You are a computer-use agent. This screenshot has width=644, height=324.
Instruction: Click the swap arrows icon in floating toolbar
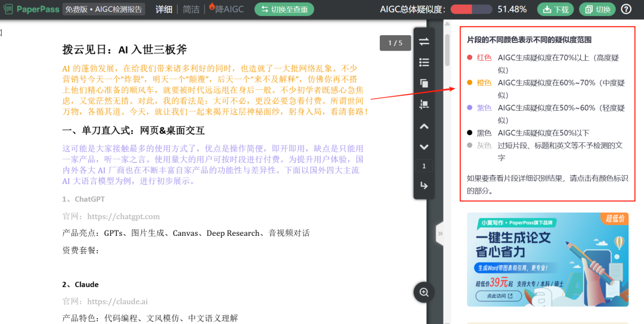pyautogui.click(x=424, y=42)
